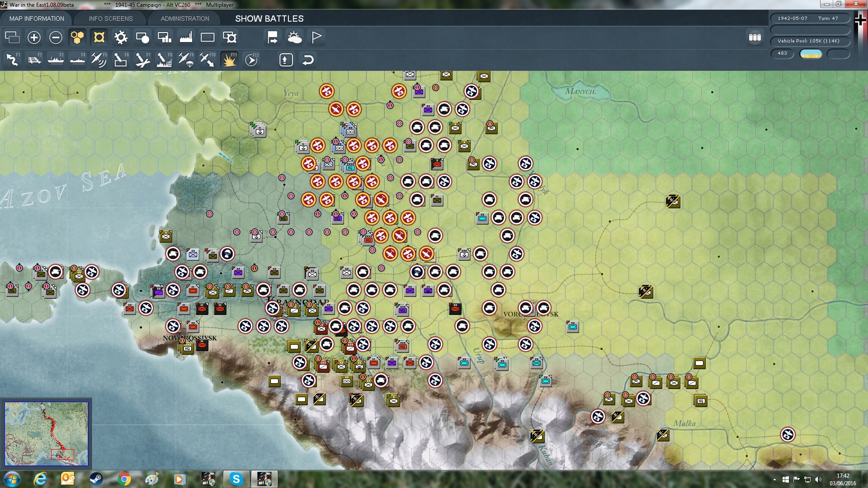Click the zoom out minus icon
This screenshot has width=868, height=488.
coord(56,38)
